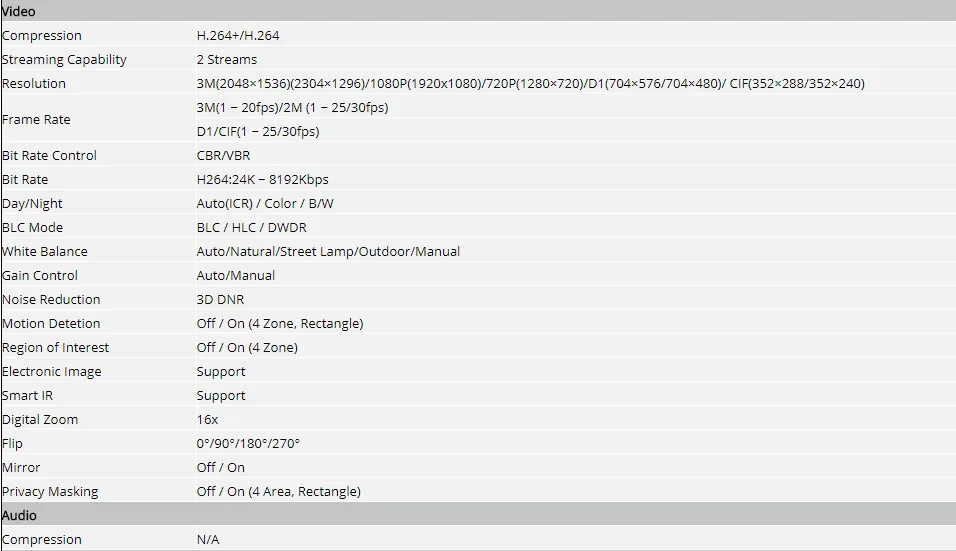Click the Frame Rate label
The height and width of the screenshot is (551, 956).
click(x=36, y=119)
